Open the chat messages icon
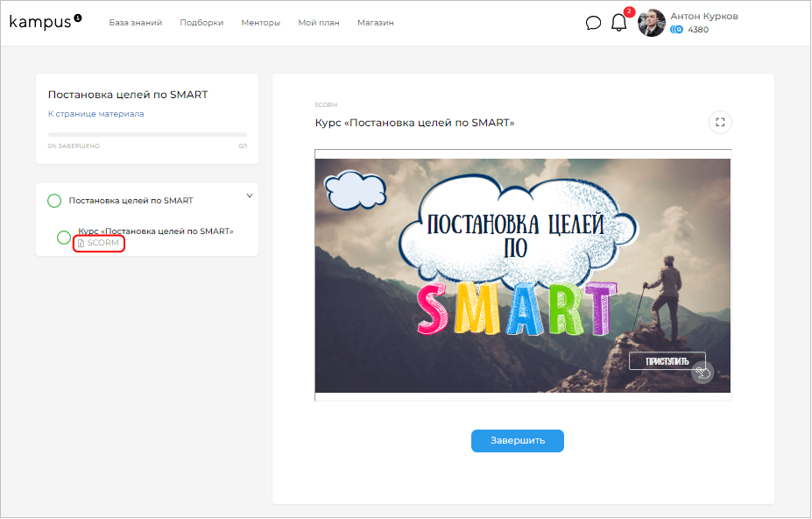The height and width of the screenshot is (519, 812). click(593, 23)
